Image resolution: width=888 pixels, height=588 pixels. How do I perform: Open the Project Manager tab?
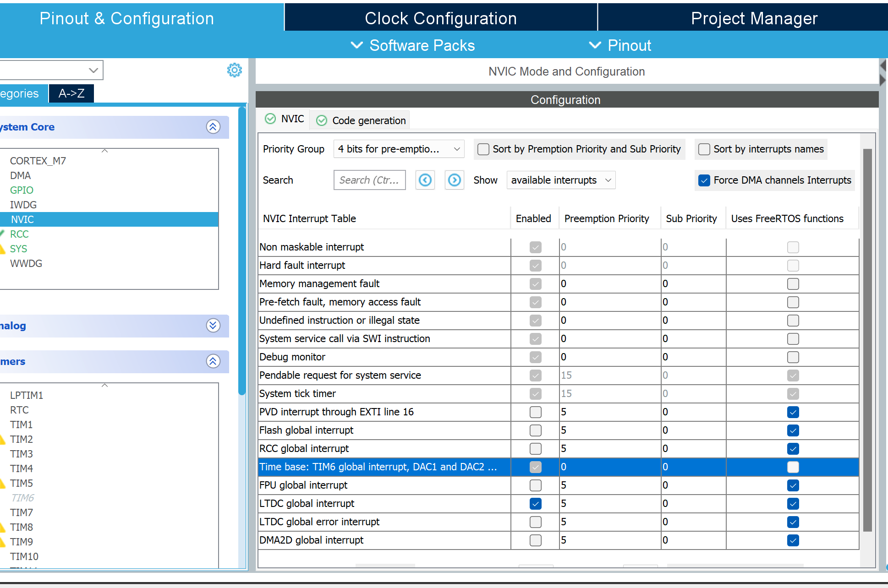pos(754,18)
